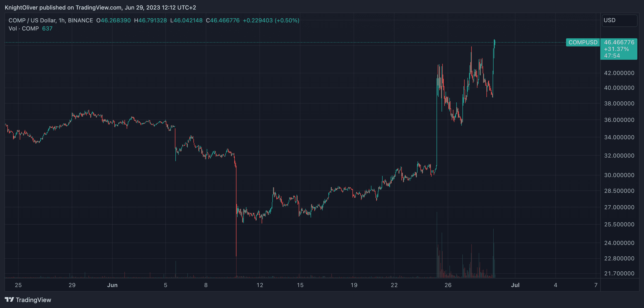Click the date label 4 on time axis
644x308 pixels.
556,285
